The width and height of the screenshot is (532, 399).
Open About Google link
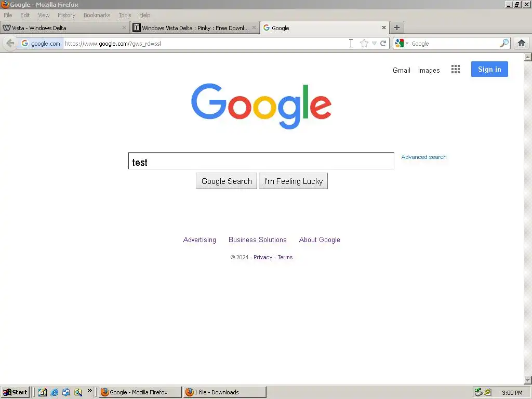pyautogui.click(x=320, y=240)
